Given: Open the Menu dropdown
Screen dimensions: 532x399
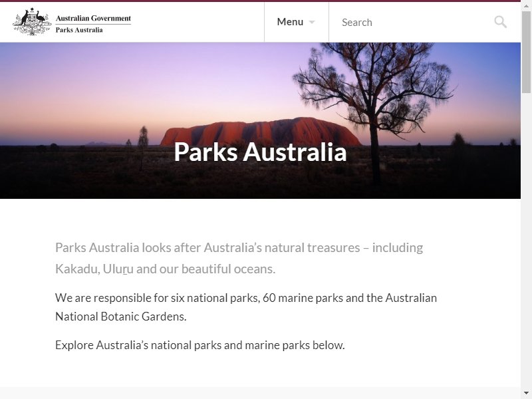Looking at the screenshot, I should point(296,22).
